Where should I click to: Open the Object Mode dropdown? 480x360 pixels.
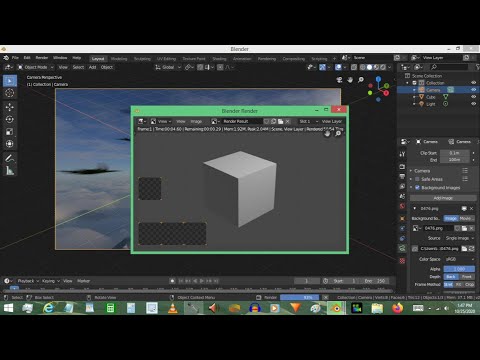point(36,67)
